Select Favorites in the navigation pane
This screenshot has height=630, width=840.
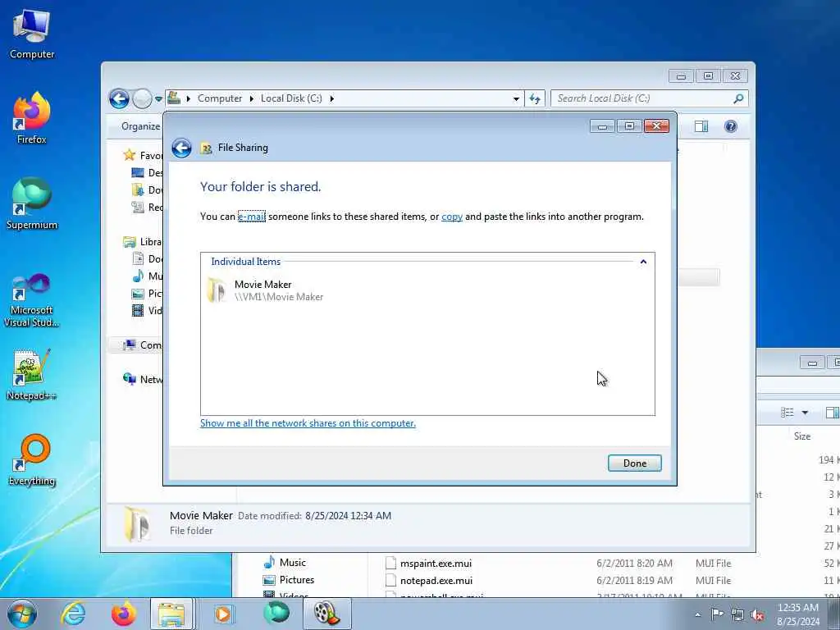point(142,155)
